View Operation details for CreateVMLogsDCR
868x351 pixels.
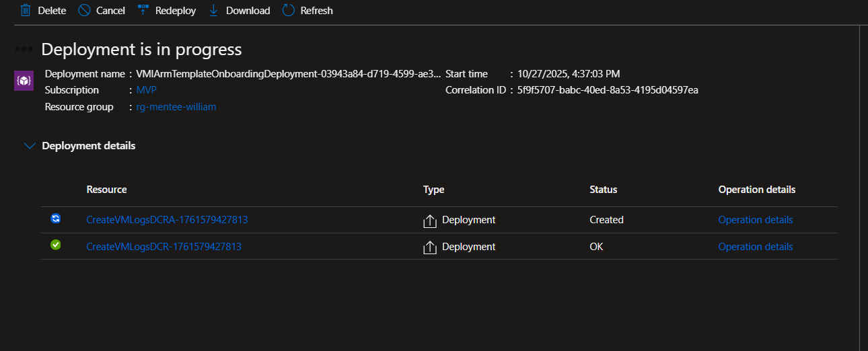coord(755,247)
